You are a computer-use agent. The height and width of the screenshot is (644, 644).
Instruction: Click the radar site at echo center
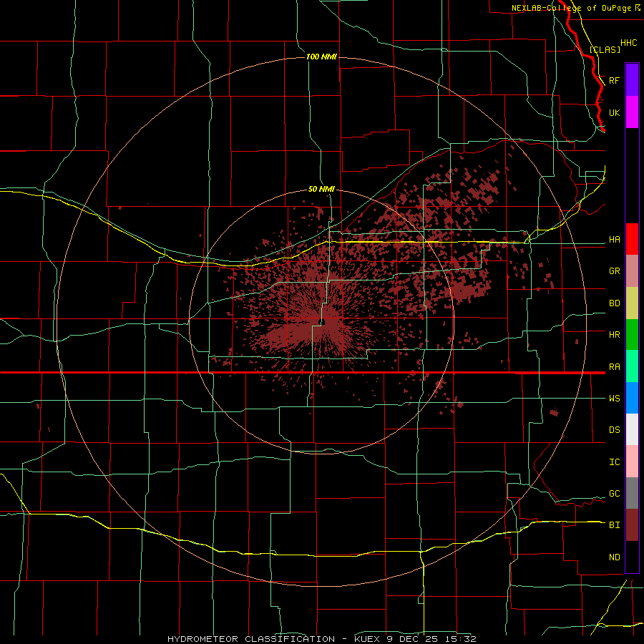point(323,323)
